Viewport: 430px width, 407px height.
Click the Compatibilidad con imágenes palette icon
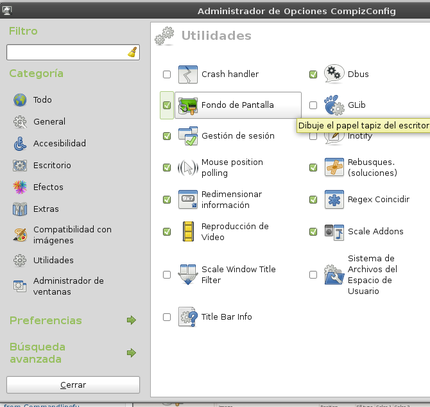click(x=20, y=235)
